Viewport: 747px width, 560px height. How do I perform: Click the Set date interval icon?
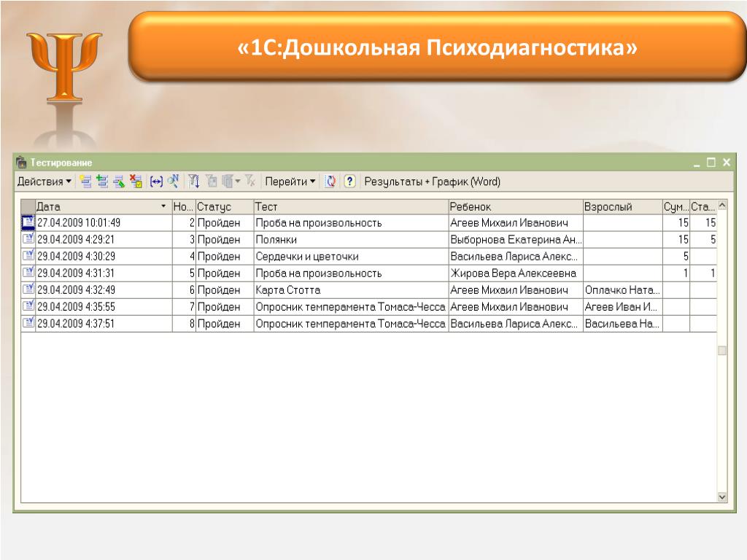tap(156, 182)
